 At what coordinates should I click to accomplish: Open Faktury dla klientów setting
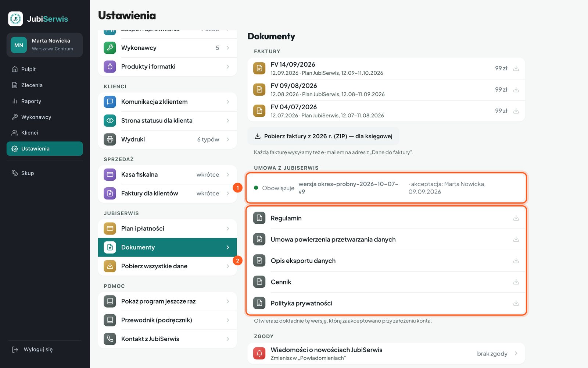(167, 194)
